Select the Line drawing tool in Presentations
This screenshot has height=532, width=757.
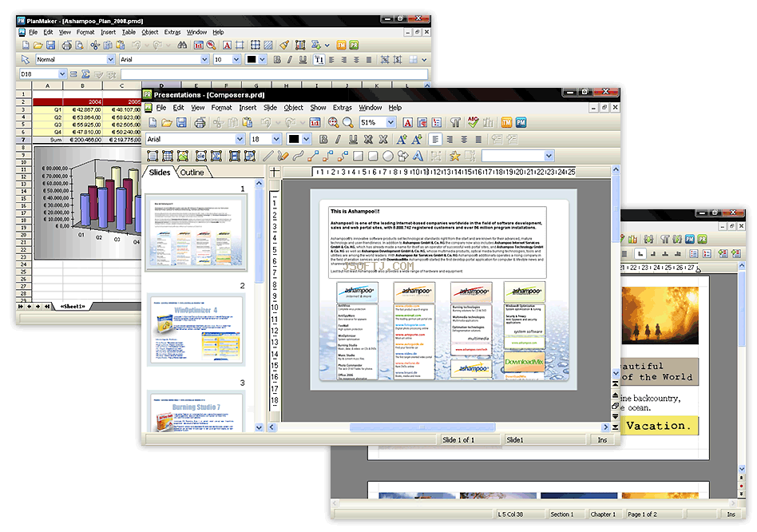point(268,156)
